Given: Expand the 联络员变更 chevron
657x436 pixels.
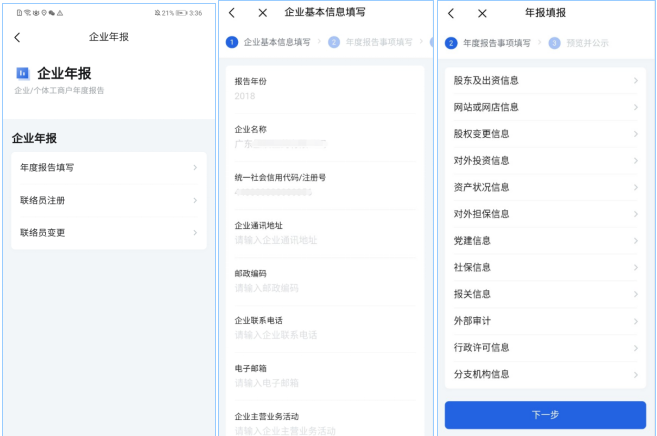Looking at the screenshot, I should click(195, 233).
